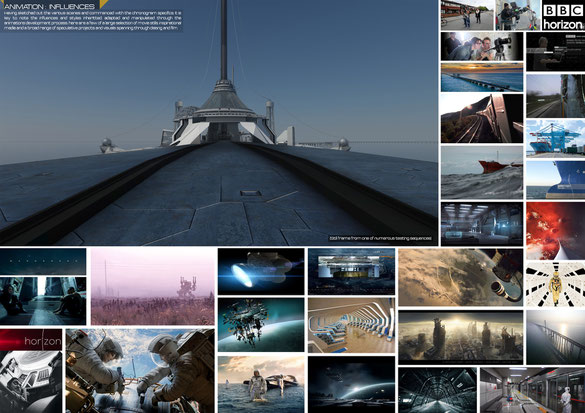Click the camera crew filming photo
The image size is (585, 413).
coord(482,46)
